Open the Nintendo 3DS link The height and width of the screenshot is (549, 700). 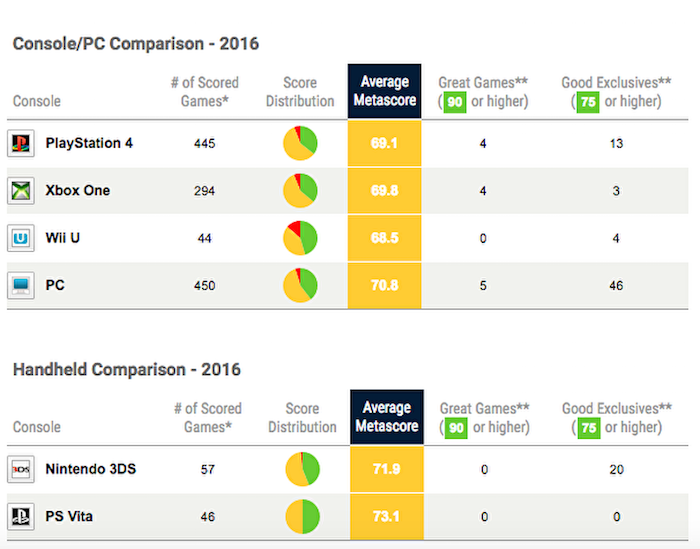[x=91, y=469]
